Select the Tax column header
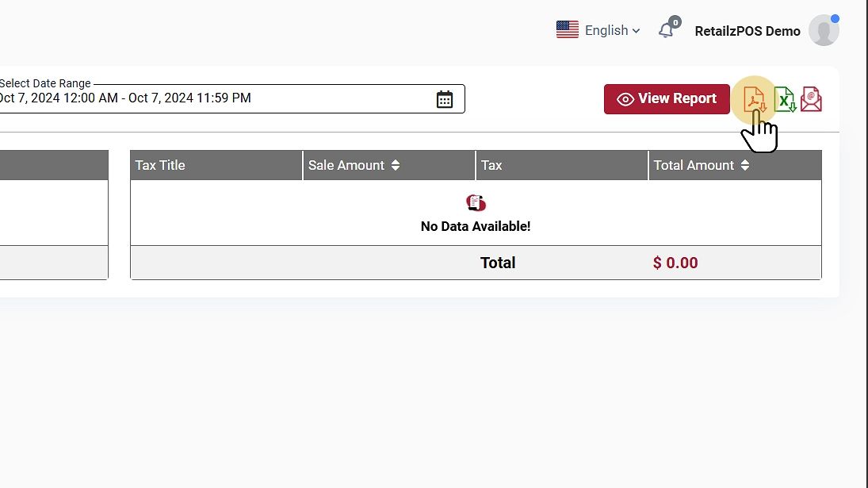Viewport: 868px width, 488px height. (x=491, y=165)
